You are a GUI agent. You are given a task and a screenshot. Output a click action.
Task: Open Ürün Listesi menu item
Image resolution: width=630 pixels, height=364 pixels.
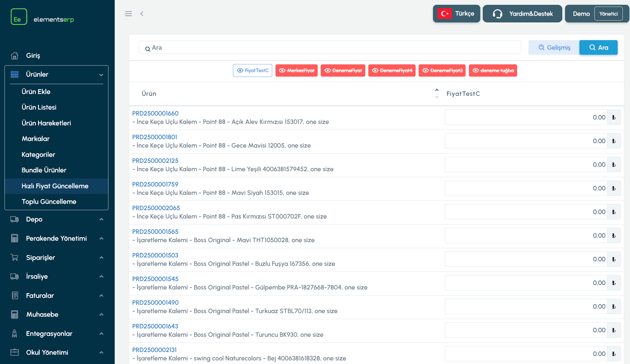click(39, 107)
